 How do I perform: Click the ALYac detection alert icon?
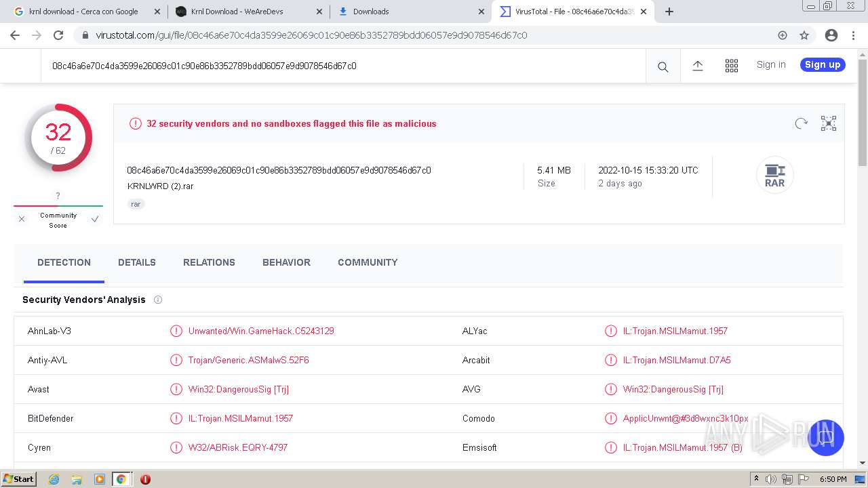click(x=611, y=331)
